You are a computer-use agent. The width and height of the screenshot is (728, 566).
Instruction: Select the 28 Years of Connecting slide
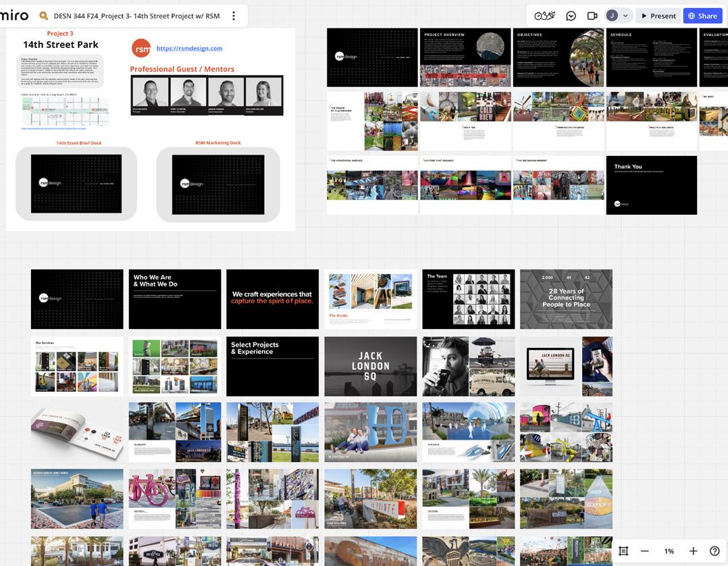pos(566,299)
